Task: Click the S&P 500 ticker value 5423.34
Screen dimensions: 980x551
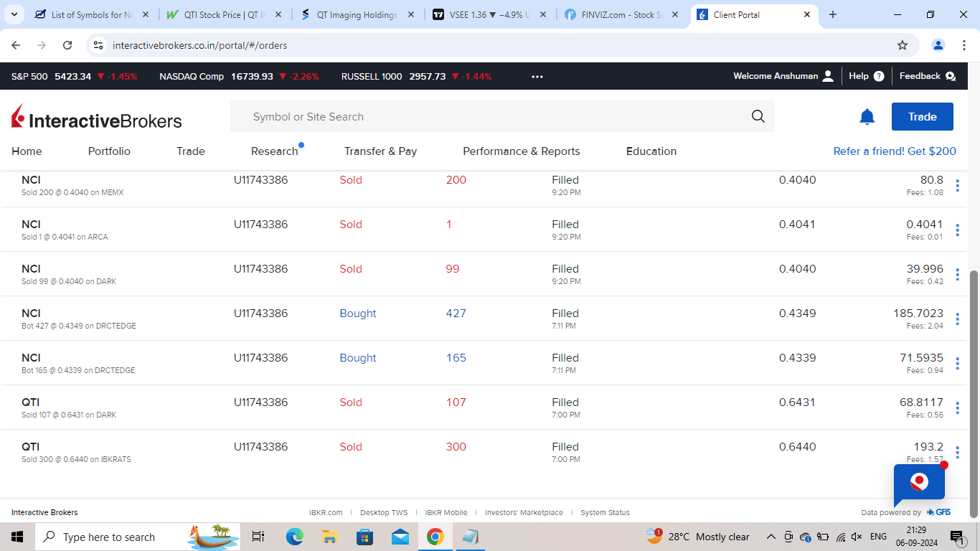Action: 73,76
